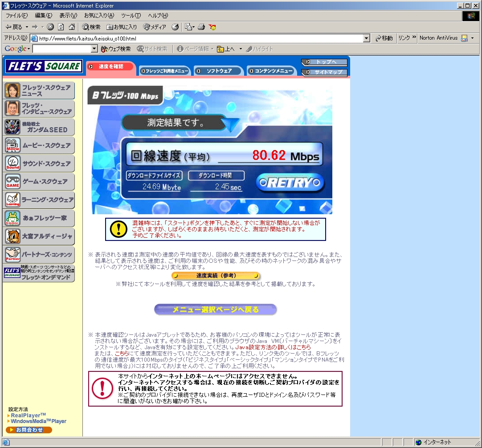Open パートナーズ・コンテンツ sidebar item
The height and width of the screenshot is (448, 482).
[x=39, y=254]
